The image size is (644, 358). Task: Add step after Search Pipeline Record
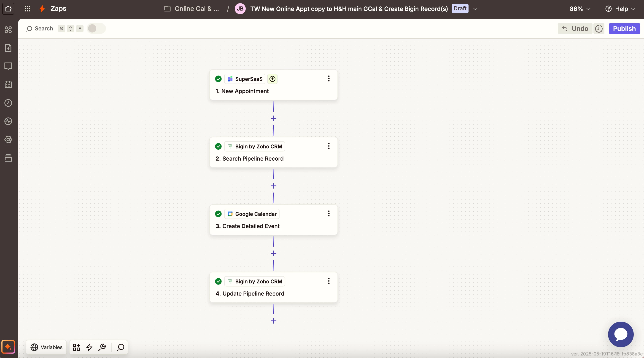click(274, 186)
